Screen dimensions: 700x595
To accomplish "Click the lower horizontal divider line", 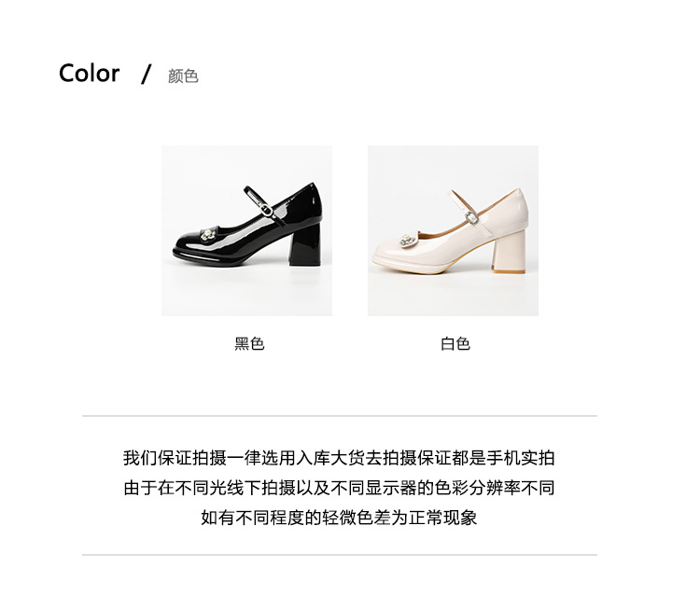I will (x=340, y=555).
